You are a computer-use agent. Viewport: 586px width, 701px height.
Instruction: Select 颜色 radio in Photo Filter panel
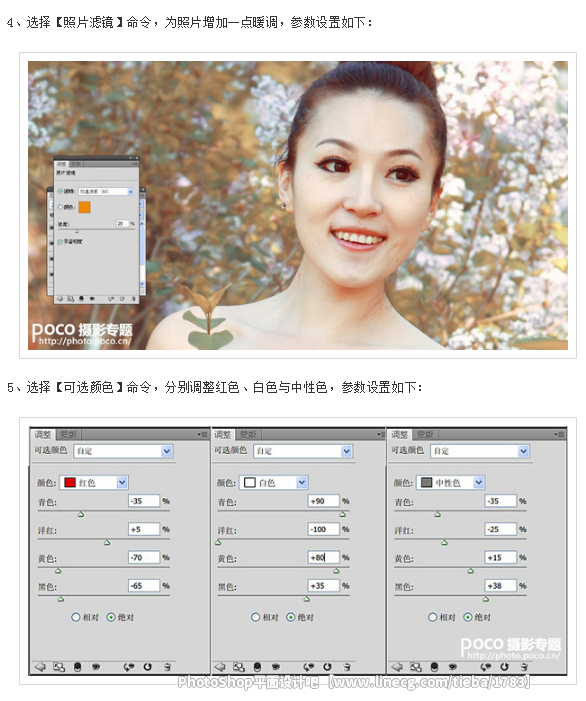(61, 207)
